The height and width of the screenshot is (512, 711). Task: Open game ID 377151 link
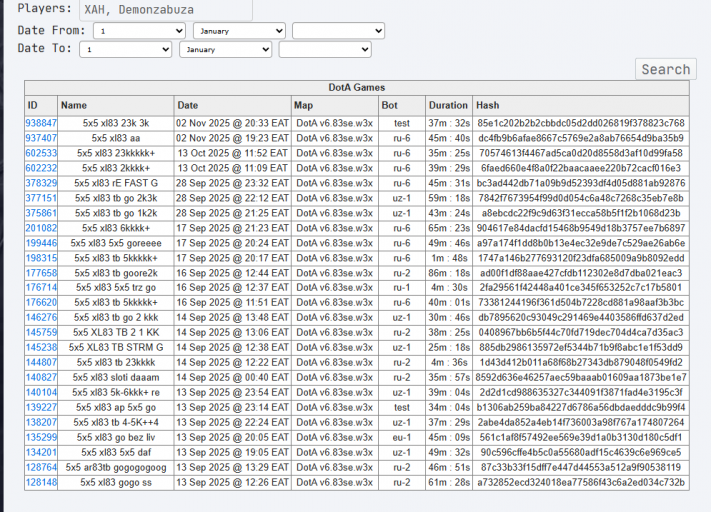pyautogui.click(x=41, y=198)
